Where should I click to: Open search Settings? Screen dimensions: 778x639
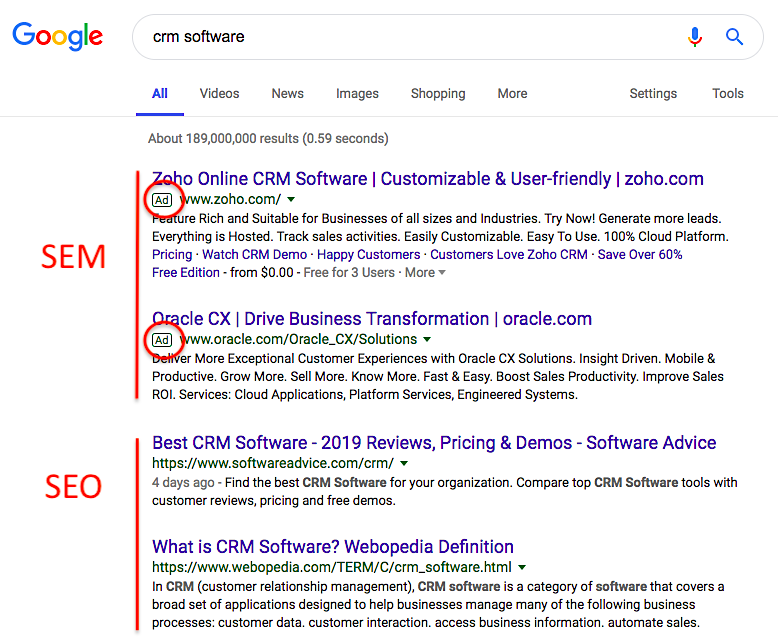(653, 94)
